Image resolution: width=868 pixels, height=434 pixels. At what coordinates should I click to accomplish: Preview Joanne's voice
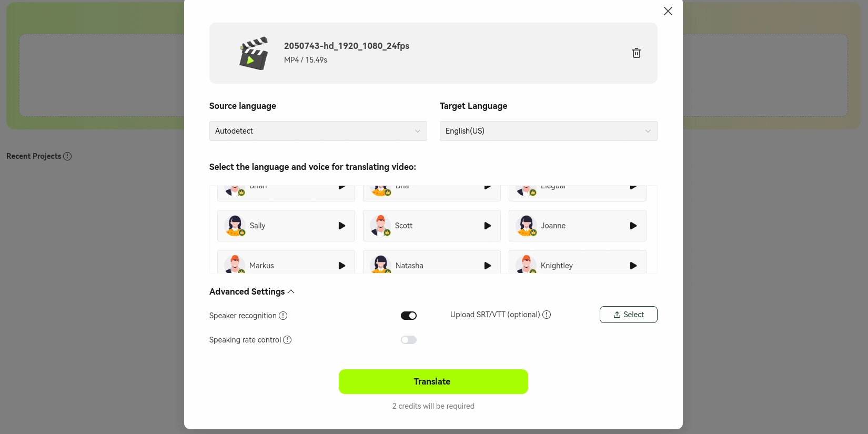pos(633,226)
